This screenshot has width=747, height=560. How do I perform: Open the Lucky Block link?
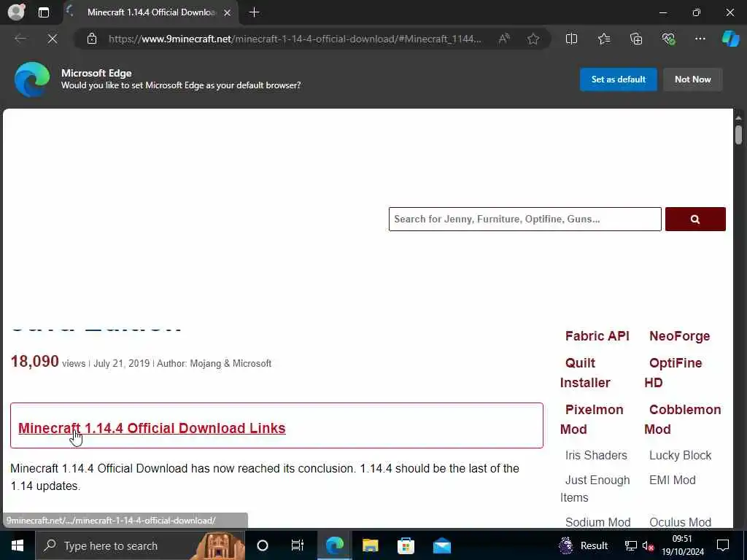pyautogui.click(x=680, y=455)
